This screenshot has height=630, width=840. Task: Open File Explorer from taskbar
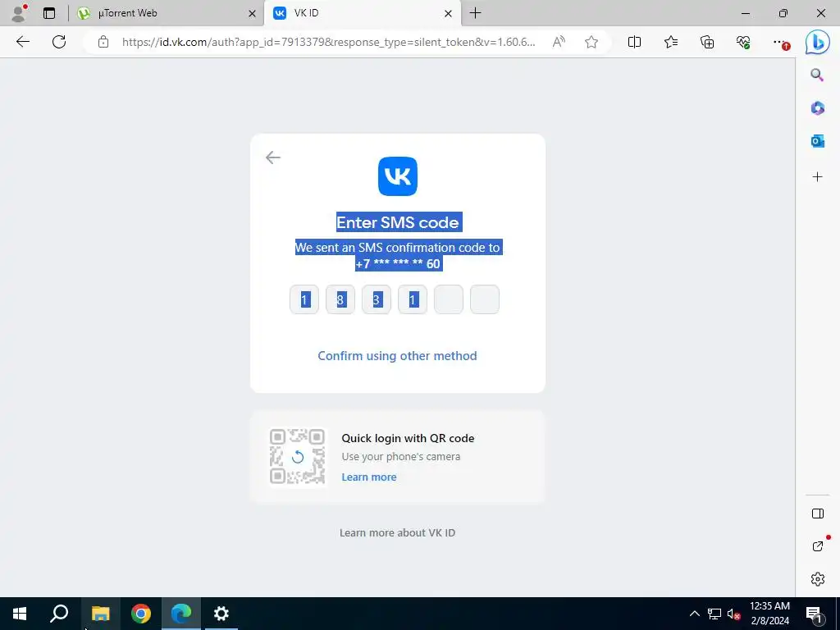coord(100,614)
